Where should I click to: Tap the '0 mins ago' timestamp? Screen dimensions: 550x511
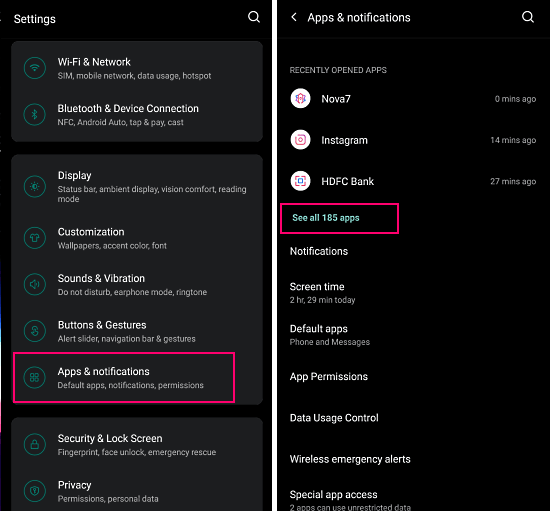(x=515, y=99)
